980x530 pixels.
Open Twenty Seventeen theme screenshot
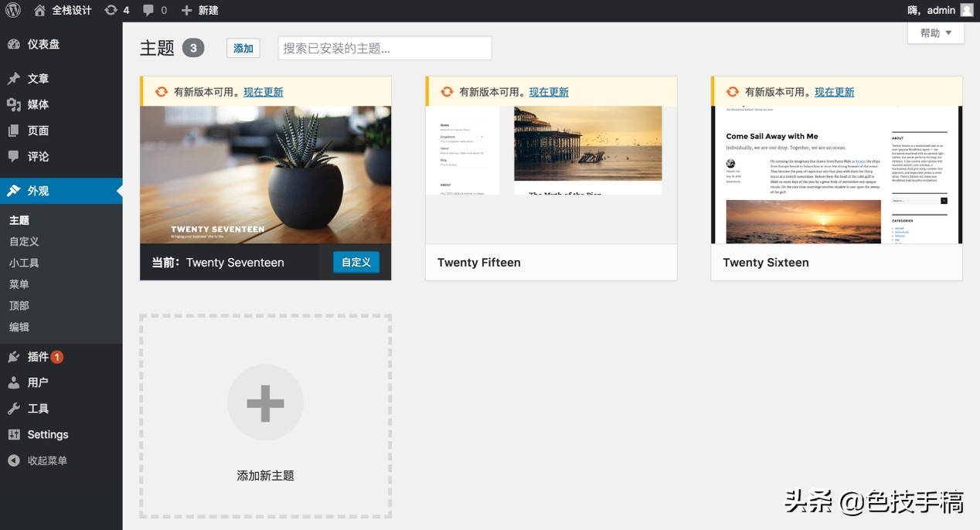266,175
